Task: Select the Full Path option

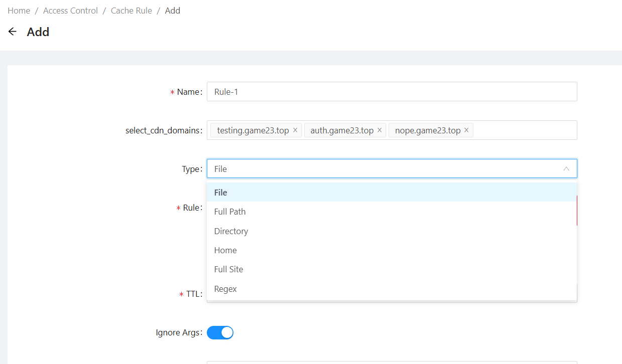Action: tap(230, 212)
